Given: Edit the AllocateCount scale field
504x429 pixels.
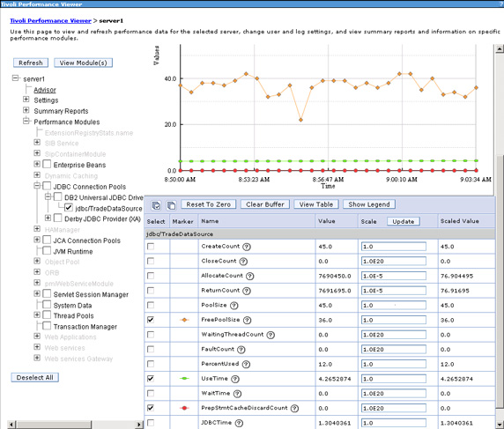Looking at the screenshot, I should pos(394,276).
